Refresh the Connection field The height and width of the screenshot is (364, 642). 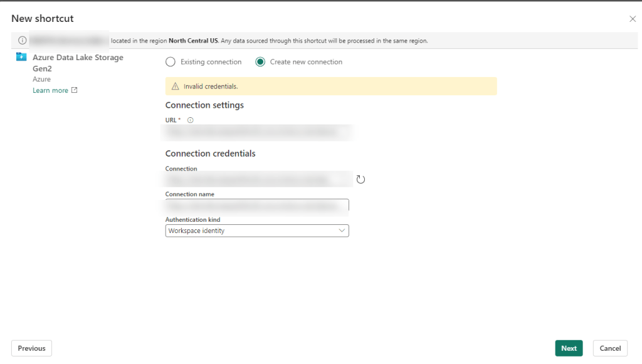click(360, 179)
